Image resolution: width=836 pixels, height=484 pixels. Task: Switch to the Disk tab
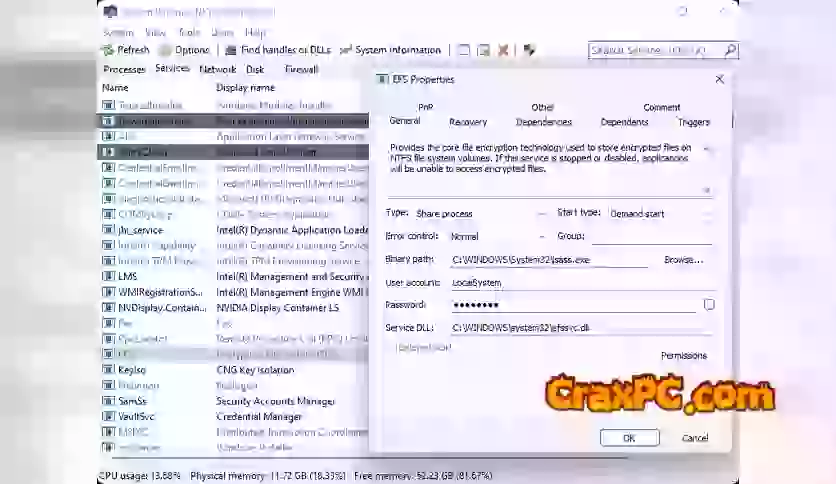(x=255, y=69)
